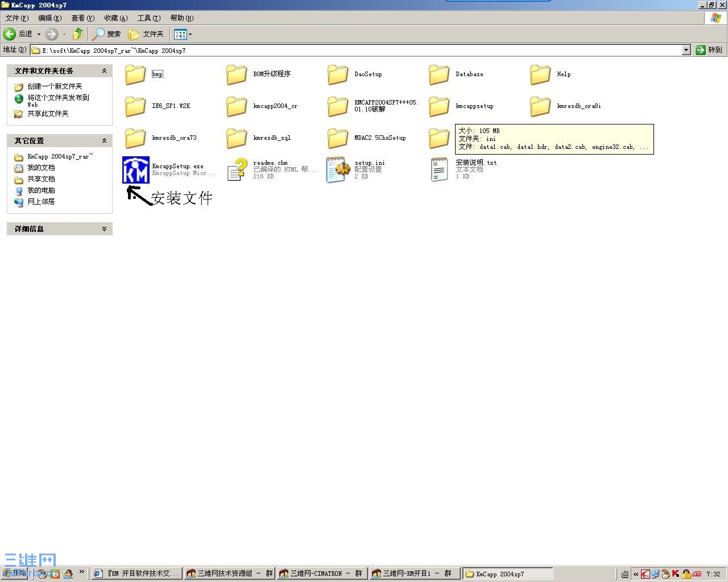Click the QQ penguin lock tray icon
Screen dimensions: 728x582
coord(686,574)
